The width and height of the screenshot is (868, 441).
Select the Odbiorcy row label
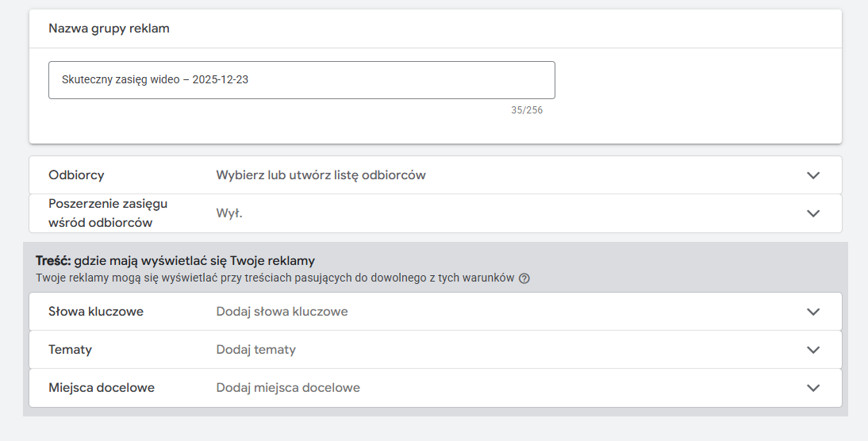pyautogui.click(x=76, y=175)
